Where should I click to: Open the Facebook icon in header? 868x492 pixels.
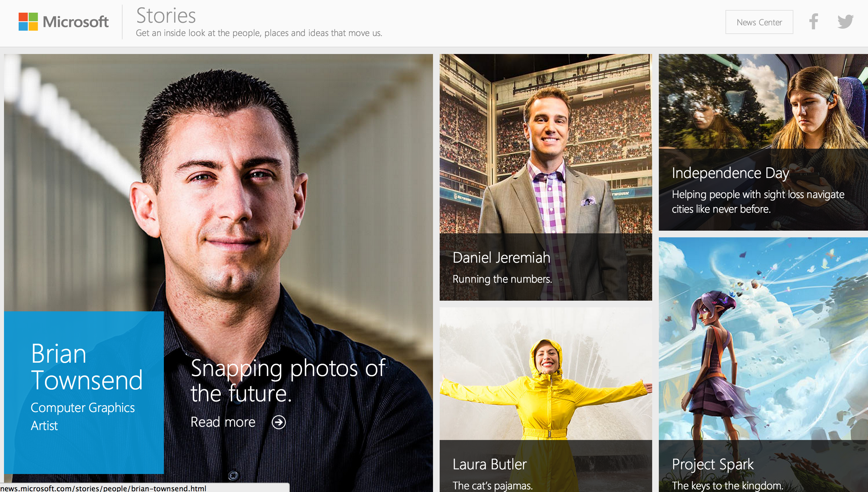(814, 22)
